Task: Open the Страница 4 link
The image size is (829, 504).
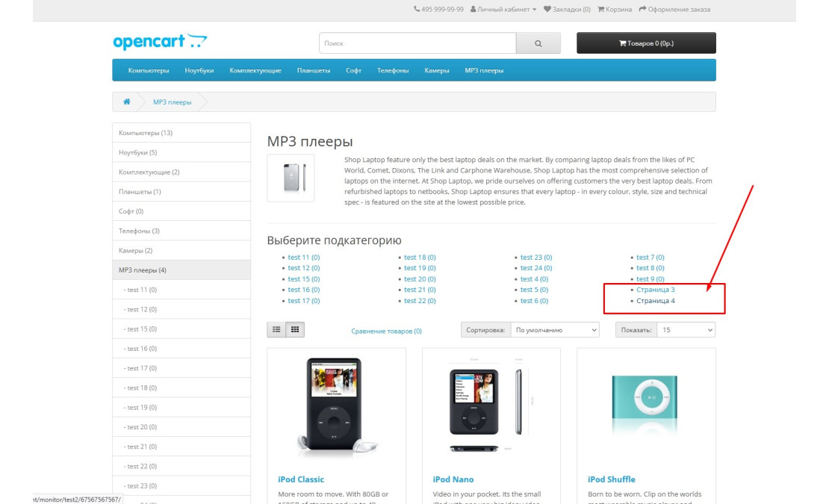Action: (656, 301)
